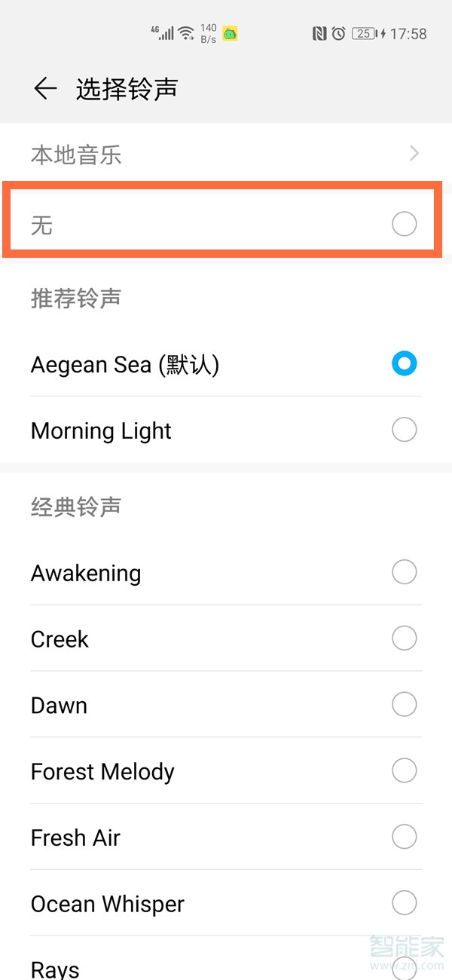Viewport: 452px width, 980px height.
Task: Tap the Ocean Whisper ringtone label
Action: pos(108,904)
